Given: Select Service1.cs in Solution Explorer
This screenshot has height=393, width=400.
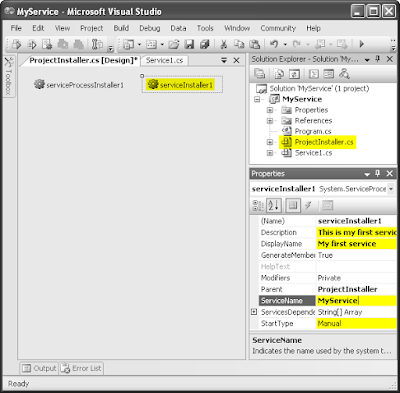Looking at the screenshot, I should point(307,153).
